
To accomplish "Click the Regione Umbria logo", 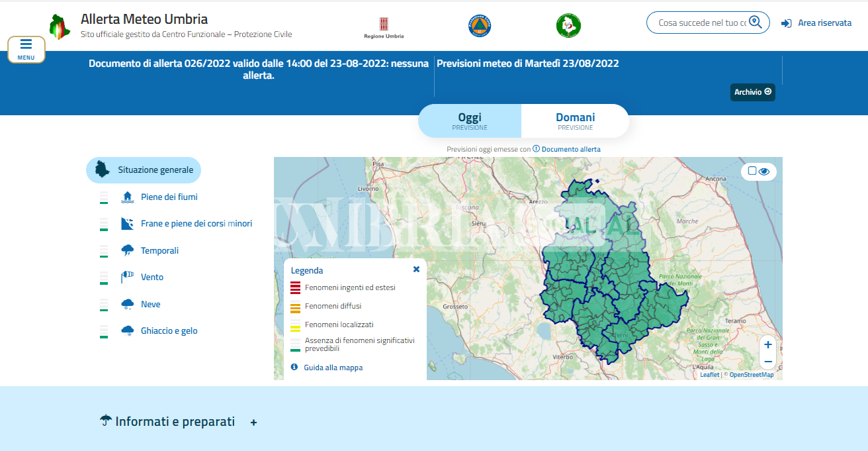I will (384, 26).
